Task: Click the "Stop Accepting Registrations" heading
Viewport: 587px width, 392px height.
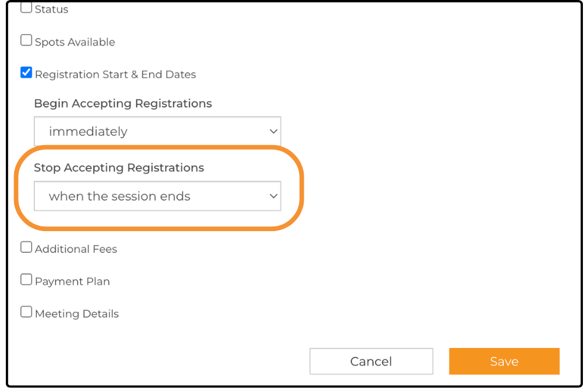Action: 119,168
